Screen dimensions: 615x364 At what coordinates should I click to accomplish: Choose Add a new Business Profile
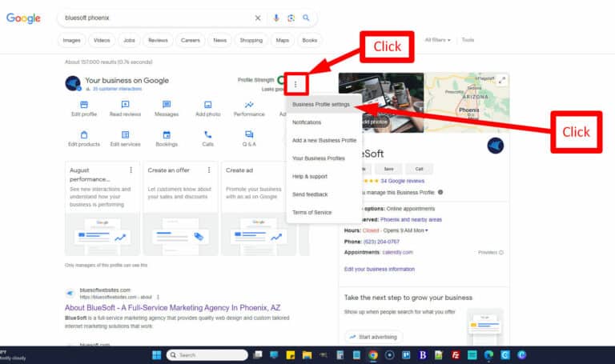pos(324,140)
